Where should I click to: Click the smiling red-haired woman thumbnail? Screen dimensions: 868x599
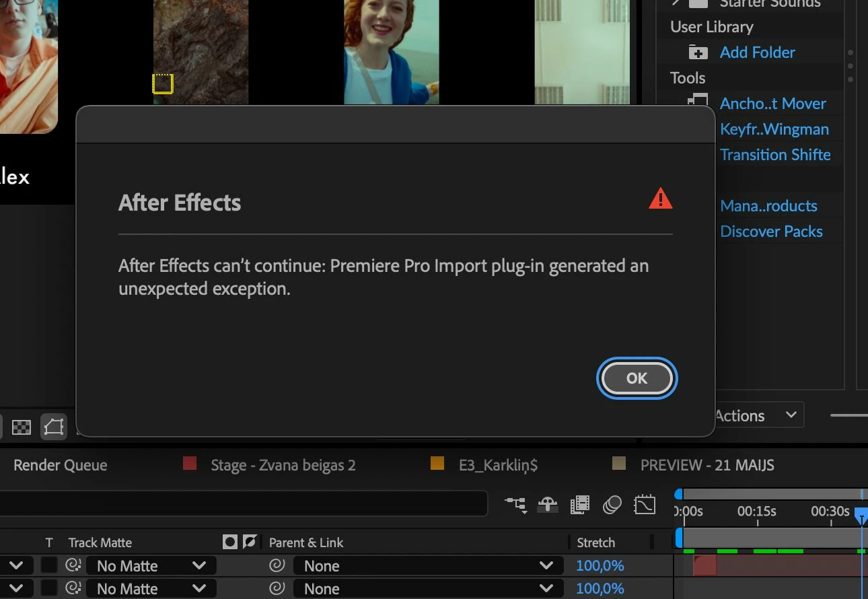(x=391, y=52)
